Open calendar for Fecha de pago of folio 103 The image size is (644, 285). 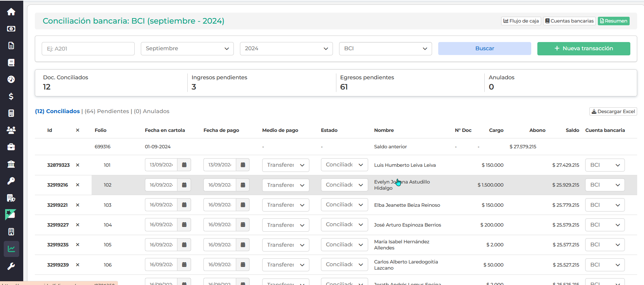coord(243,205)
